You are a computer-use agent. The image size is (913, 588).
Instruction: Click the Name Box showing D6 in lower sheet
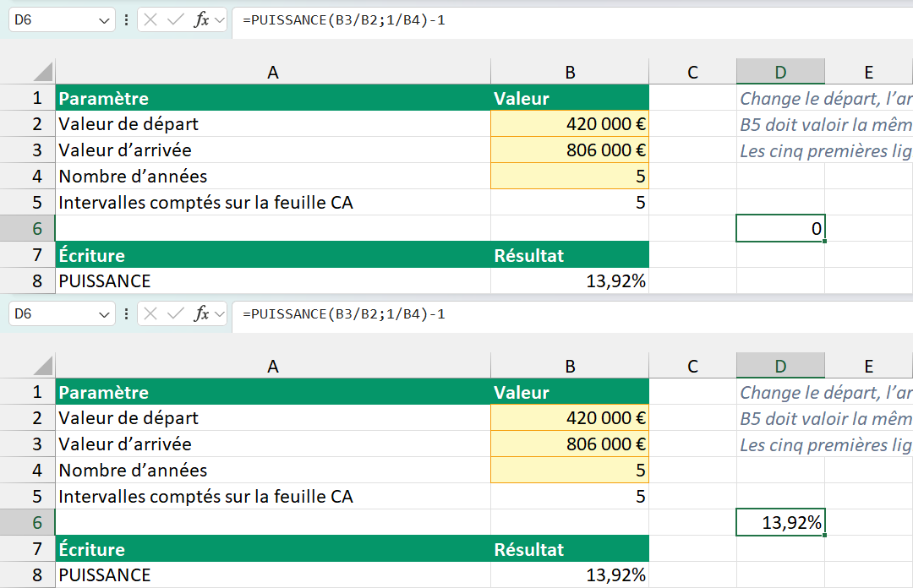coord(61,314)
